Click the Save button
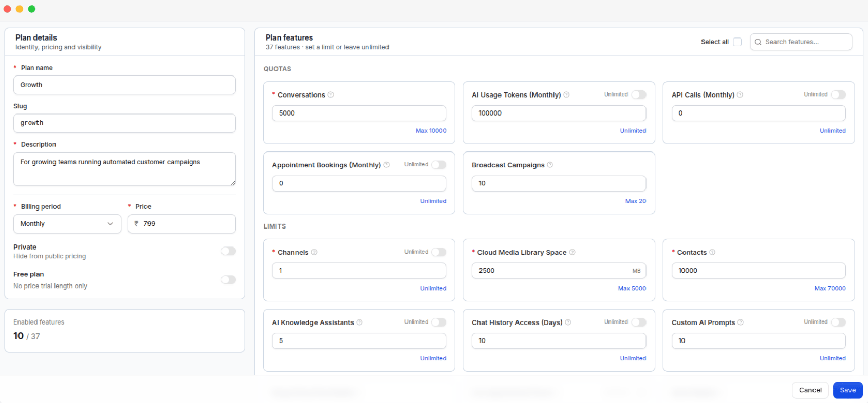 [848, 390]
